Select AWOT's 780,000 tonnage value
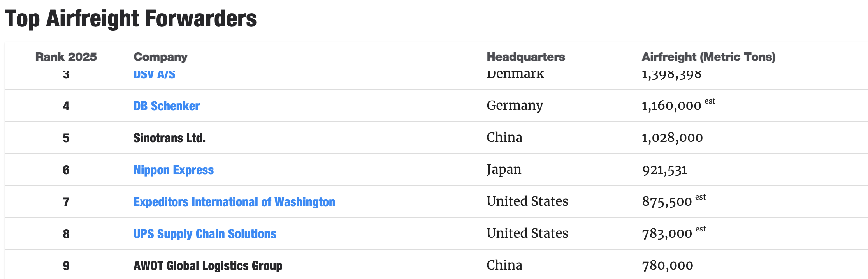Screen dimensions: 868x279 [x=667, y=266]
